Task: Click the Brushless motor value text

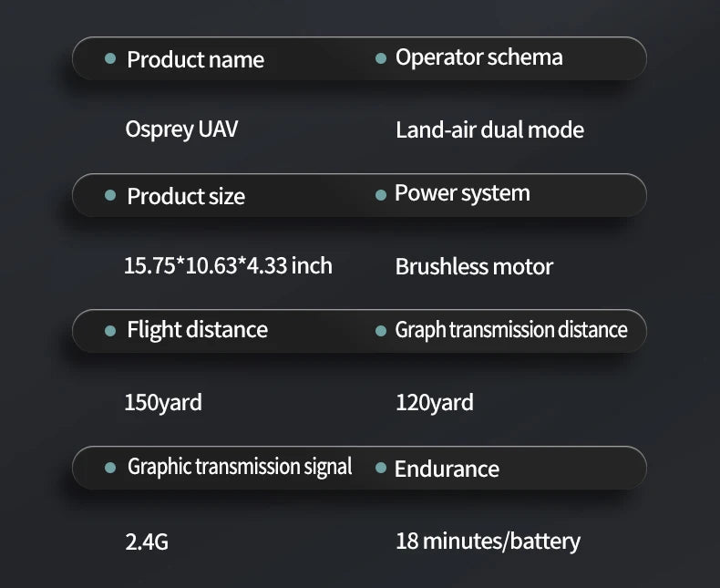Action: click(474, 266)
